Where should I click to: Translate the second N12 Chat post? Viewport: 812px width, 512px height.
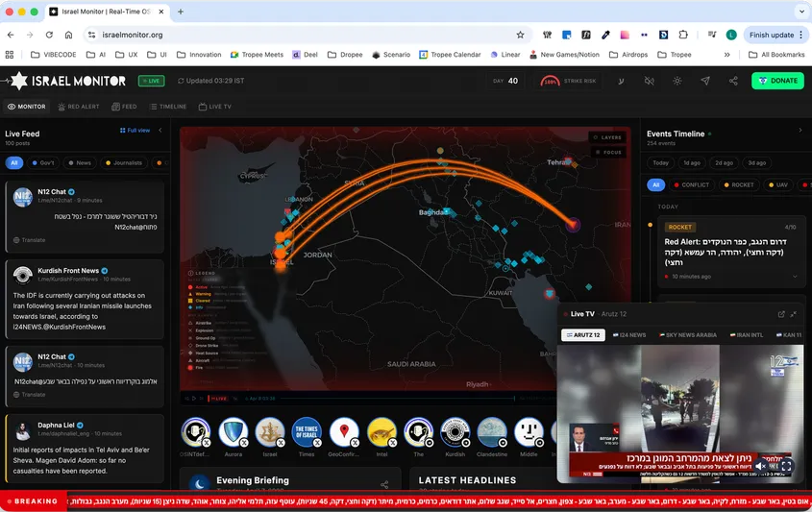(x=30, y=395)
